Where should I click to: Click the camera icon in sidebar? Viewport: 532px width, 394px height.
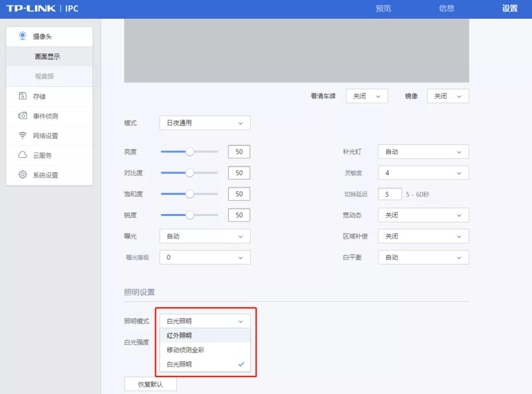pyautogui.click(x=22, y=36)
